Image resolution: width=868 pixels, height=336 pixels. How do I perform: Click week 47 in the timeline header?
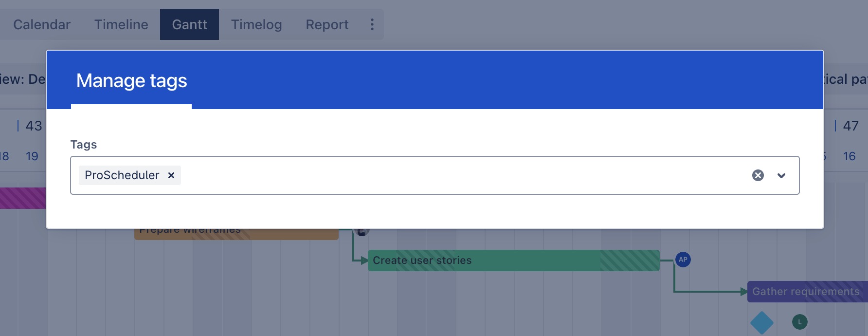[850, 126]
